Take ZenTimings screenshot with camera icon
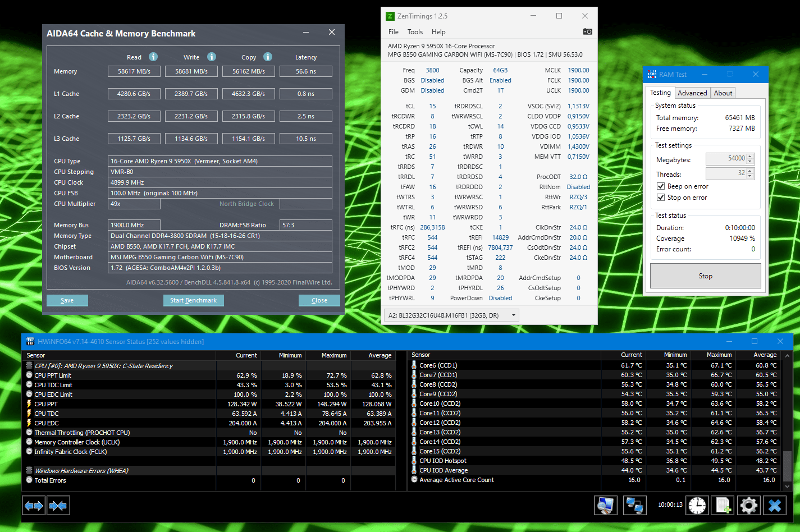 coord(587,31)
